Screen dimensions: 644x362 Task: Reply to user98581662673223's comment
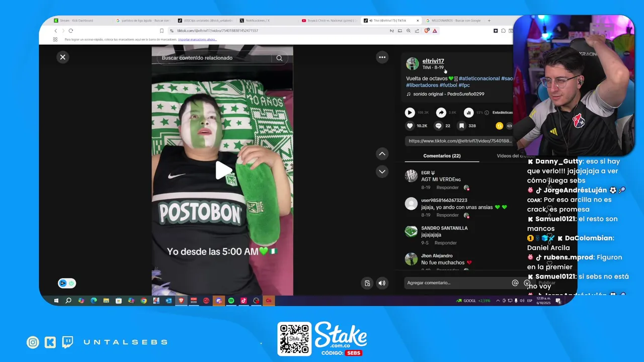(447, 215)
